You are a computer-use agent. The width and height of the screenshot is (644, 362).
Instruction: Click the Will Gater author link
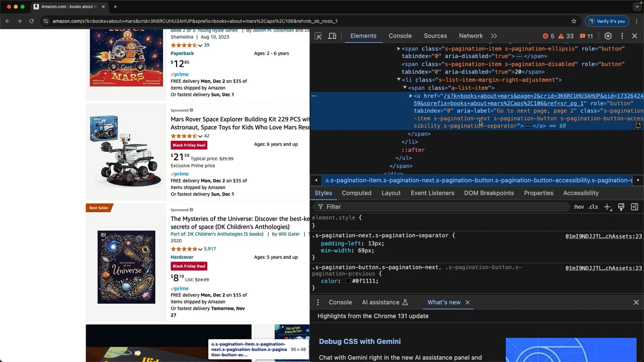point(289,234)
